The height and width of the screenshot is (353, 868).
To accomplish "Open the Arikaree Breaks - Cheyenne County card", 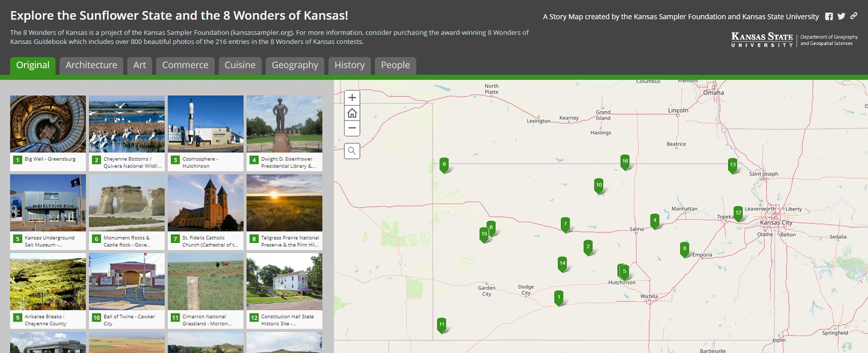I will (48, 291).
